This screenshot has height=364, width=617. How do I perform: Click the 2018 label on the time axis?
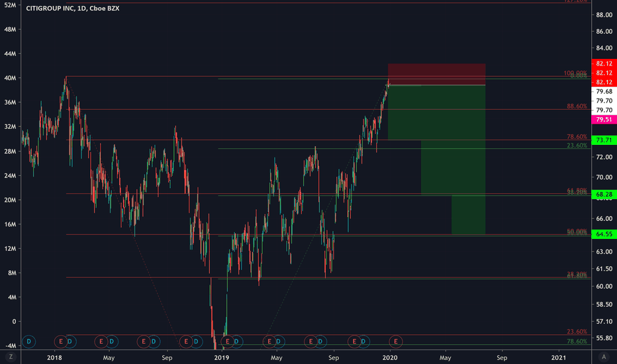point(54,357)
